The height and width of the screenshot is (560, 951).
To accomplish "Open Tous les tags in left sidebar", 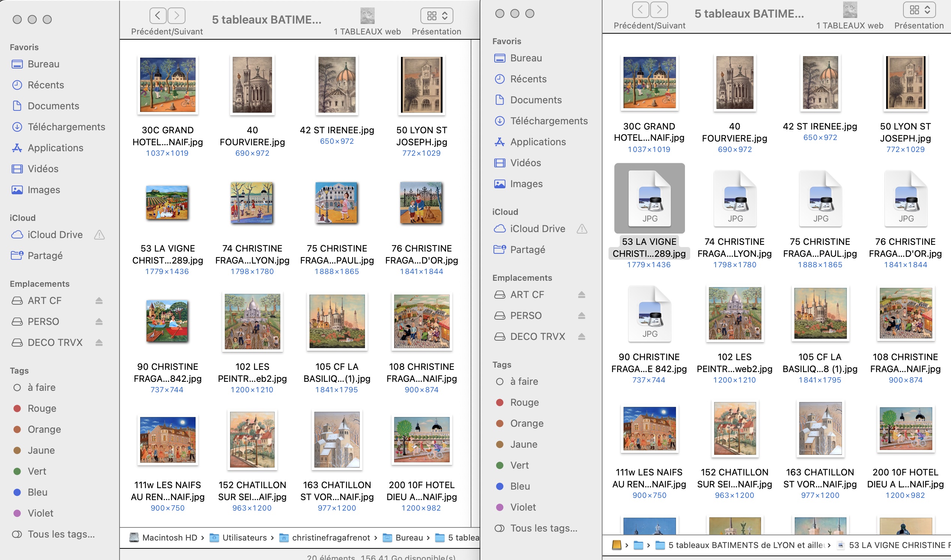I will coord(61,534).
